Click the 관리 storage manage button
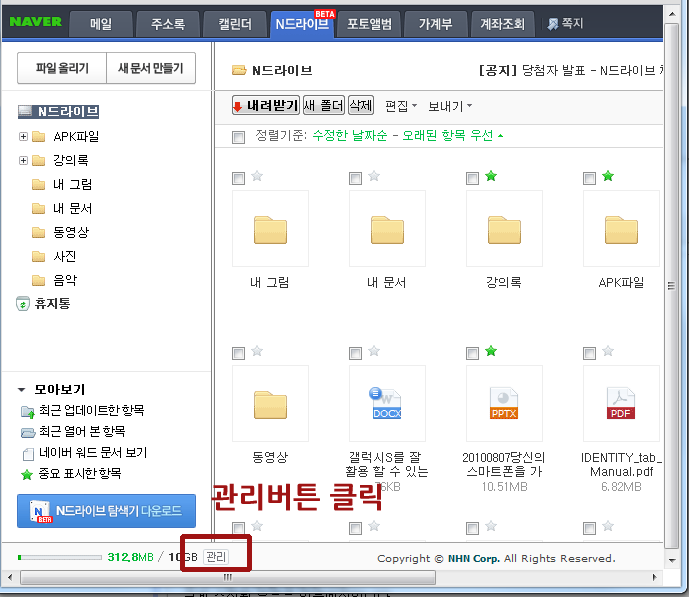689x597 pixels. [x=216, y=557]
